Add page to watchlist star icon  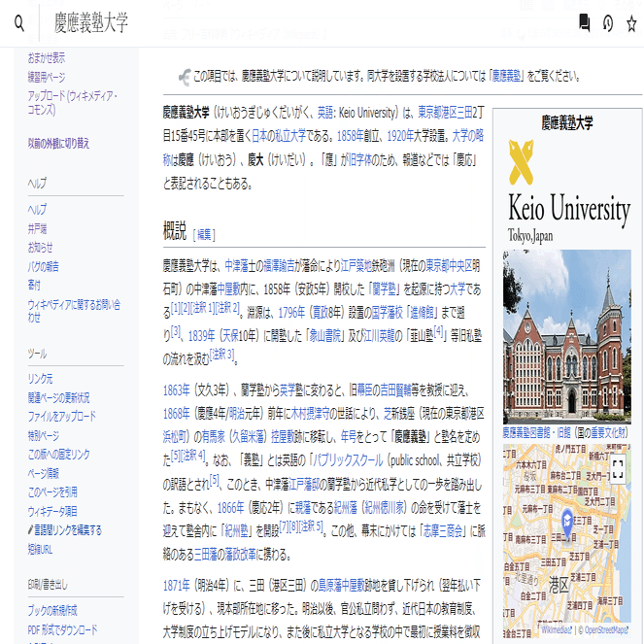coord(631,23)
